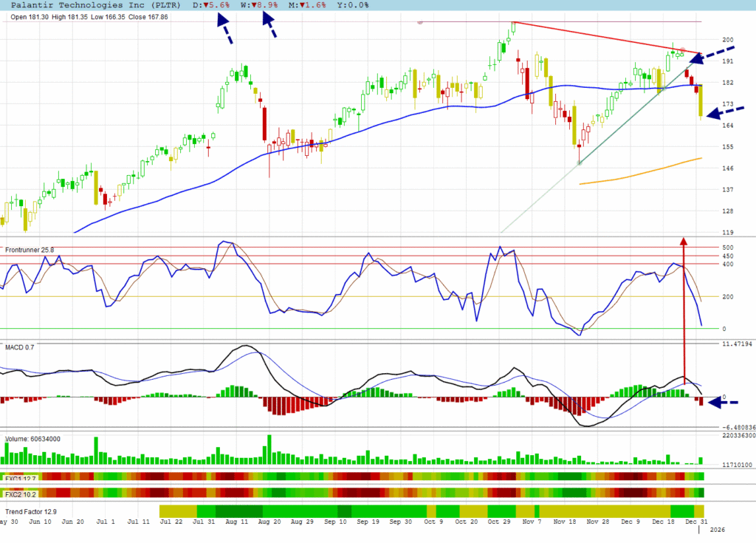756x543 pixels.
Task: Click the daily change value 5.6%
Action: pyautogui.click(x=216, y=5)
